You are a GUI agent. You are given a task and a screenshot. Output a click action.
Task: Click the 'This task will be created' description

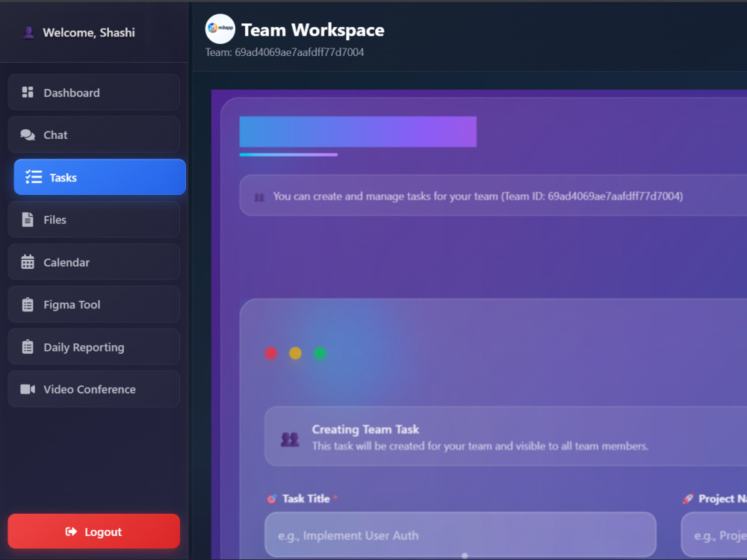(480, 447)
